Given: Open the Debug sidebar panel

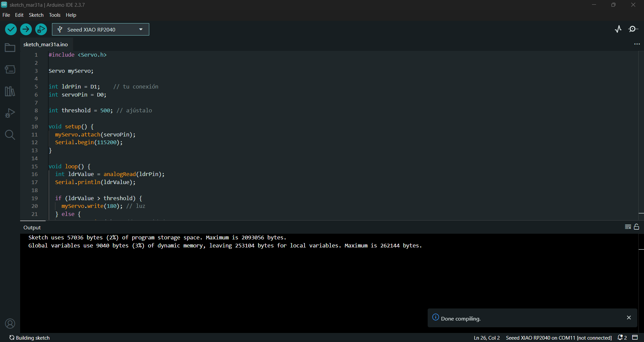Looking at the screenshot, I should 10,113.
